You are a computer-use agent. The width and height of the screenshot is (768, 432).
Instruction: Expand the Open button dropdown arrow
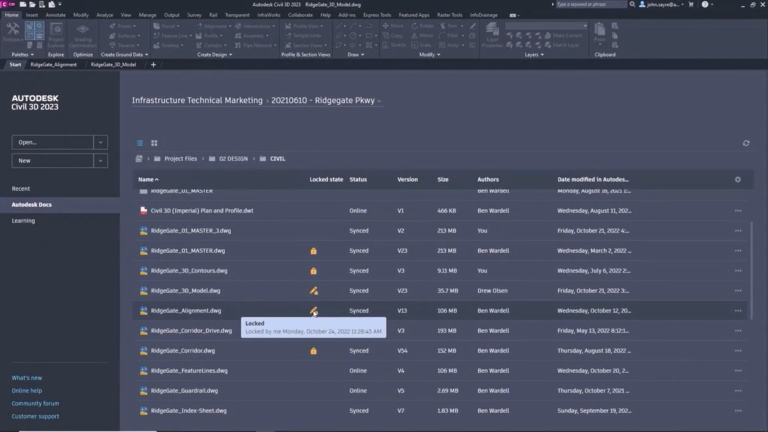click(100, 143)
